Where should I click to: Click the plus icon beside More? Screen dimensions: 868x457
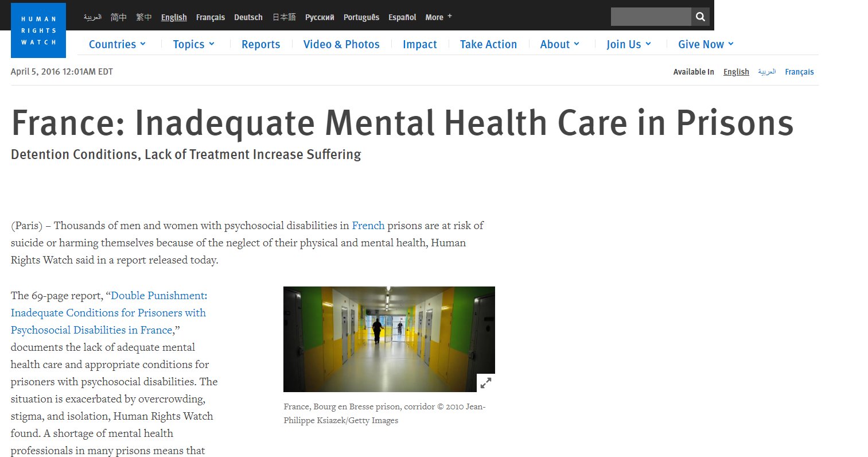tap(450, 16)
